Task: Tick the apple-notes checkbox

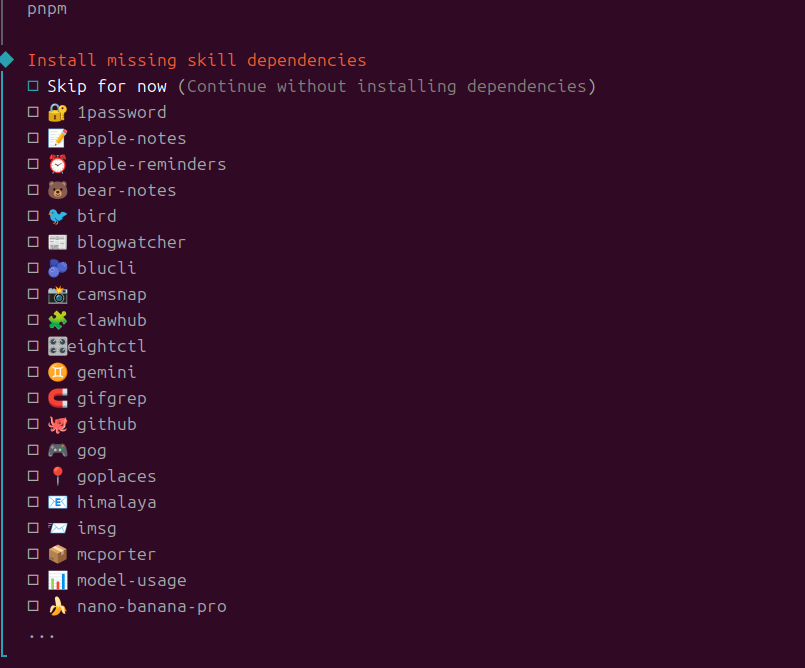Action: 33,138
